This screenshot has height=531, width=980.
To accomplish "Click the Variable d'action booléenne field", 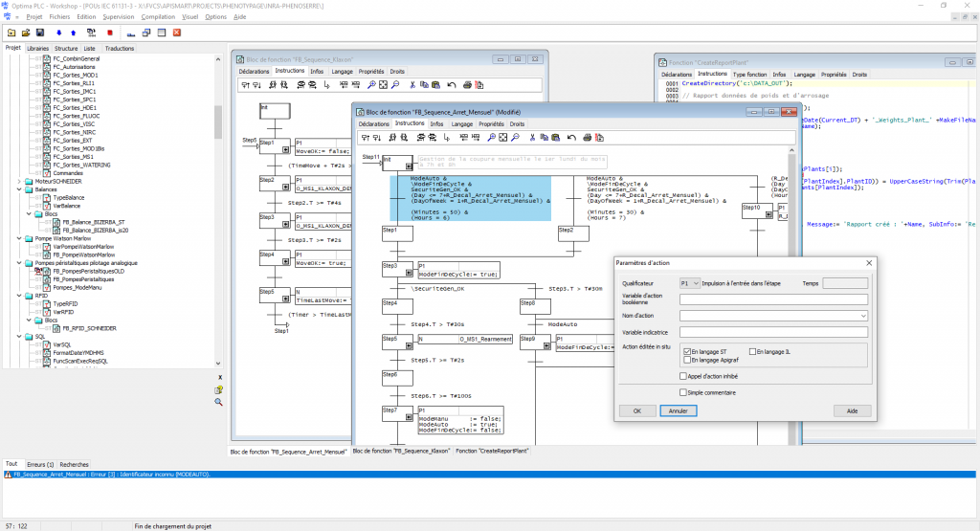I will pos(773,299).
